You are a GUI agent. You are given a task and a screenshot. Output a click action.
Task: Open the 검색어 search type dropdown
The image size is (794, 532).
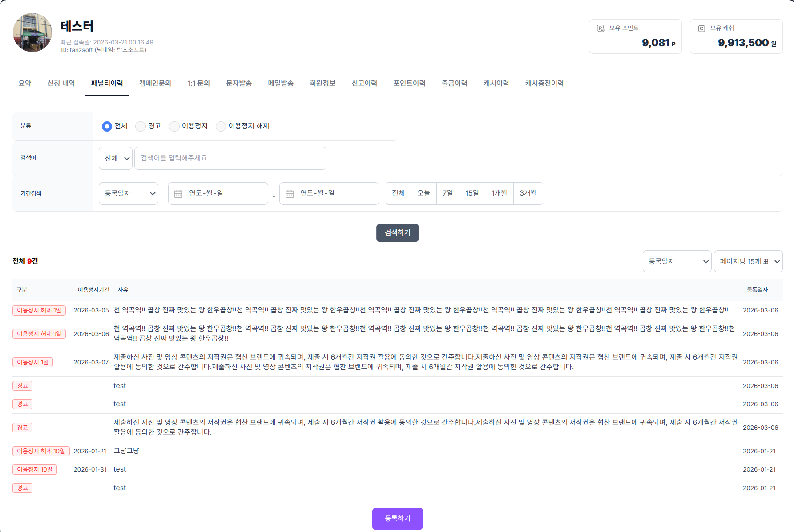(x=115, y=158)
